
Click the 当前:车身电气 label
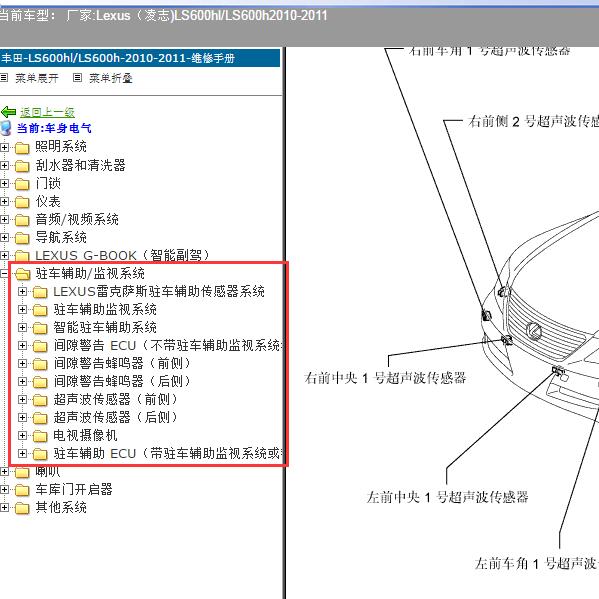click(54, 128)
